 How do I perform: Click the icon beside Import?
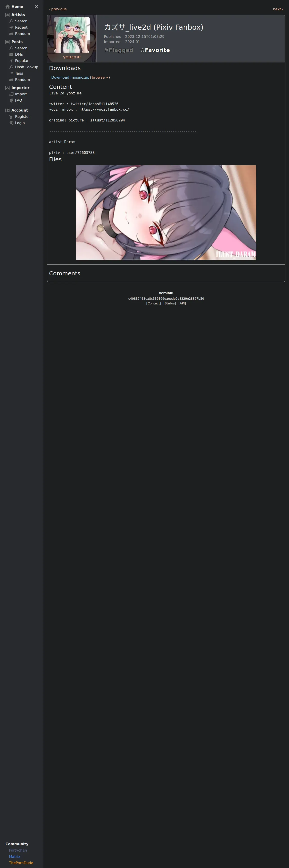[x=11, y=94]
